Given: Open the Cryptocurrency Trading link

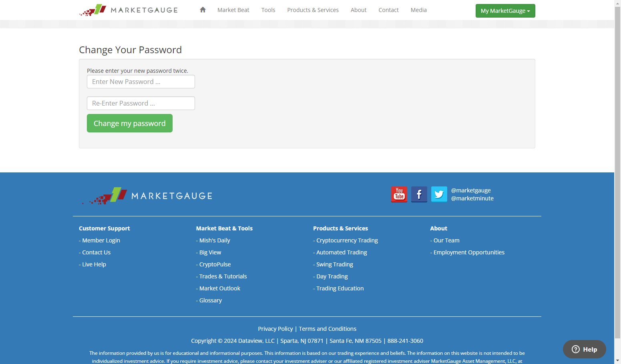Looking at the screenshot, I should [347, 240].
